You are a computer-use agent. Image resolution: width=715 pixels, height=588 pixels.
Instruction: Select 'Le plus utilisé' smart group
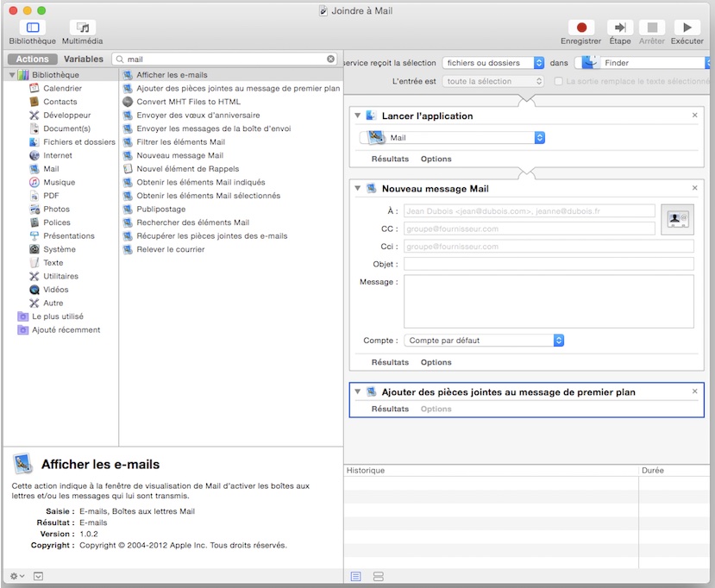(x=58, y=316)
